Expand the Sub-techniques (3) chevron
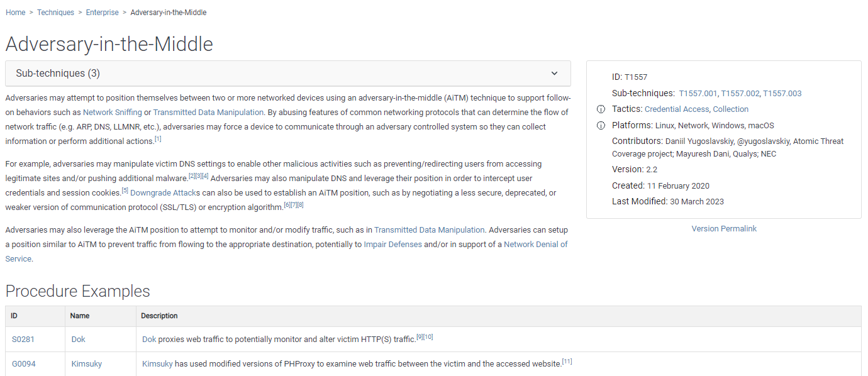 pos(554,74)
